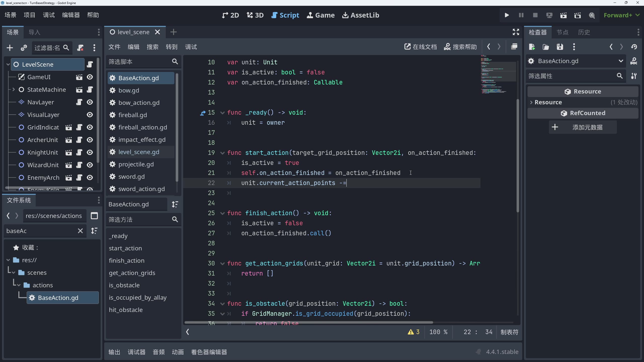Screen dimensions: 644x362
Task: Sort methods with the sort icon
Action: (x=175, y=204)
